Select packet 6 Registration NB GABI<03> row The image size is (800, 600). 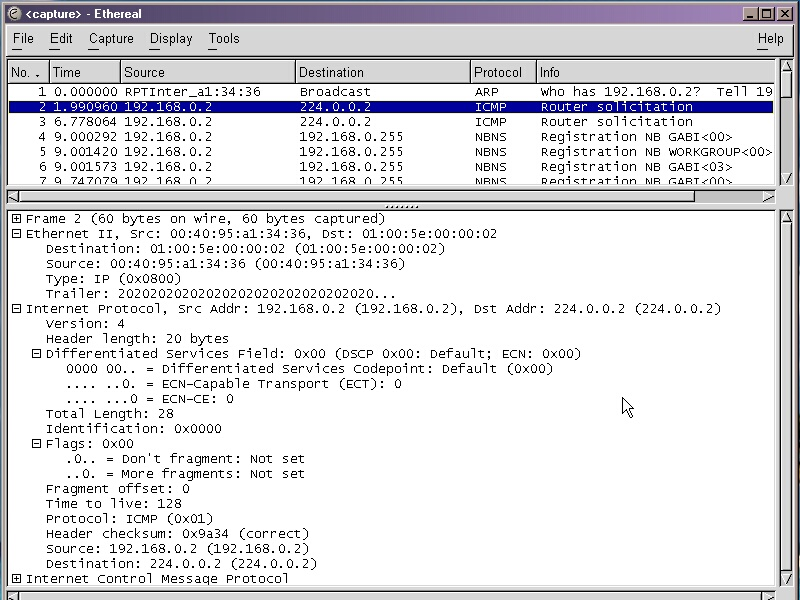[391, 167]
